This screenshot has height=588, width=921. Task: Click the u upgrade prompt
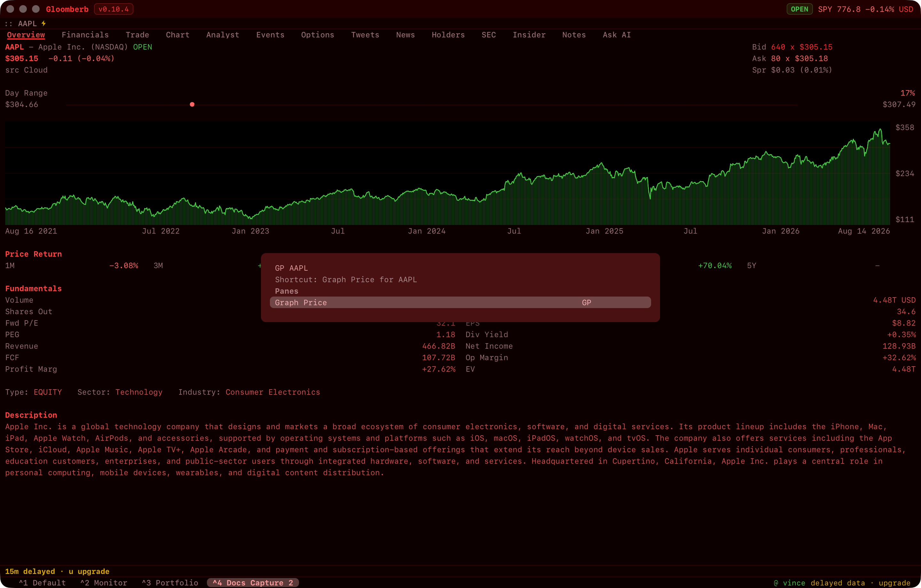(89, 571)
